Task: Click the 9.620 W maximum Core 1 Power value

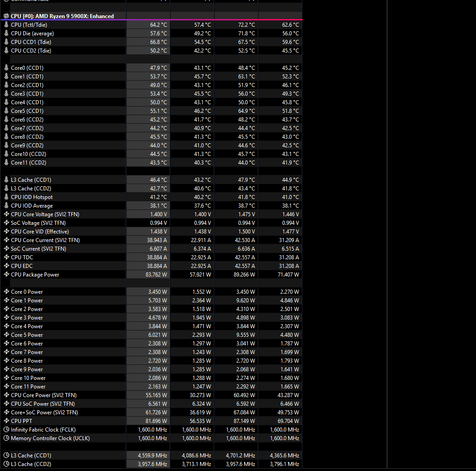Action: [245, 300]
